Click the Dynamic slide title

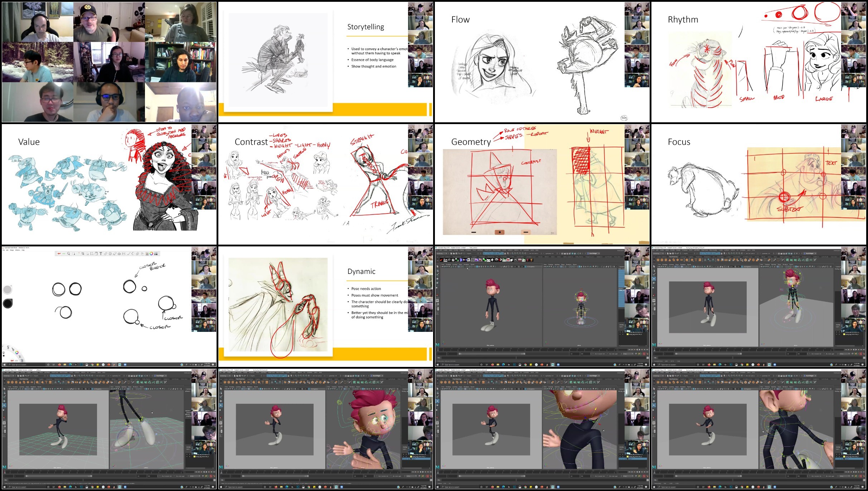[x=361, y=271]
